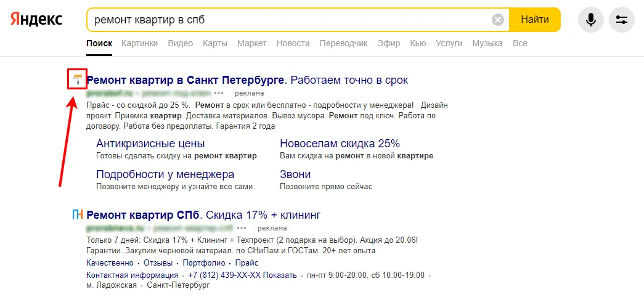This screenshot has height=297, width=644.
Task: Click the paint roller favicon of first ad
Action: (x=77, y=79)
